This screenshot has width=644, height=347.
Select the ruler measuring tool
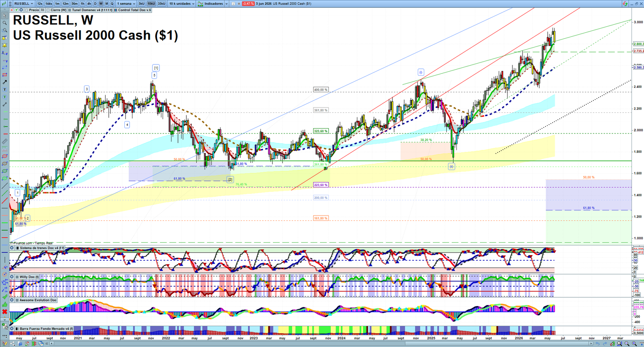(x=4, y=141)
